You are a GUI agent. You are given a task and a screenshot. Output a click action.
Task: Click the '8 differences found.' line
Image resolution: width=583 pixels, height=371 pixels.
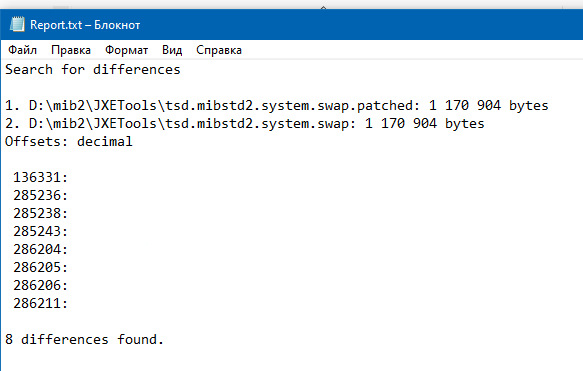click(84, 339)
